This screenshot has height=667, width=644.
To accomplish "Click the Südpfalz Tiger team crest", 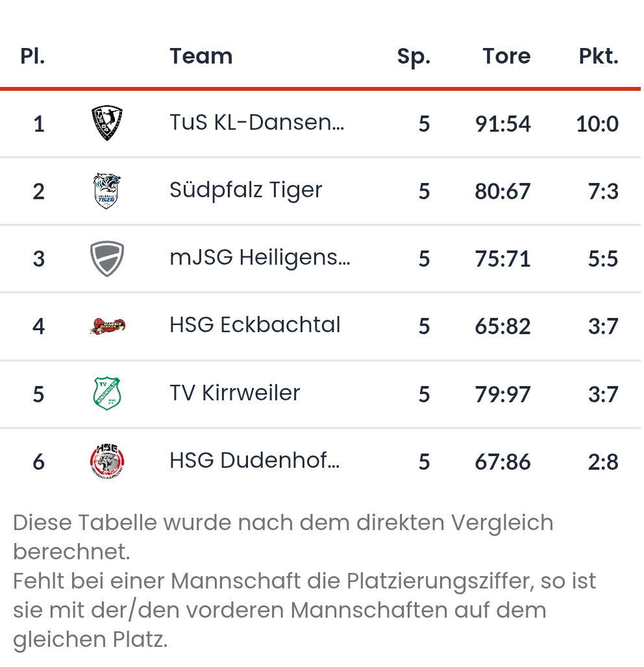I will point(107,191).
